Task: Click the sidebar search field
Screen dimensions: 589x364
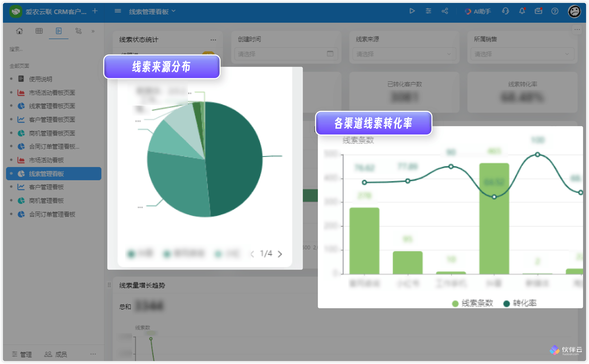Action: 53,49
